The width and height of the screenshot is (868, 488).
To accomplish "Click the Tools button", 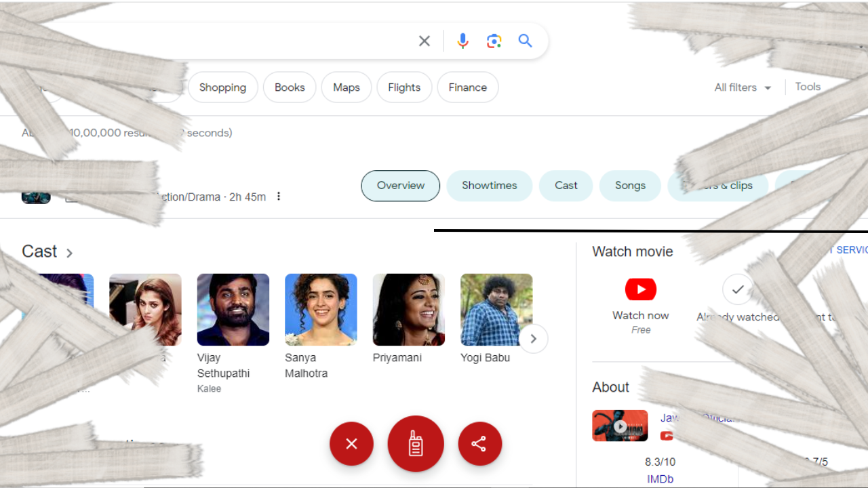I will tap(808, 87).
